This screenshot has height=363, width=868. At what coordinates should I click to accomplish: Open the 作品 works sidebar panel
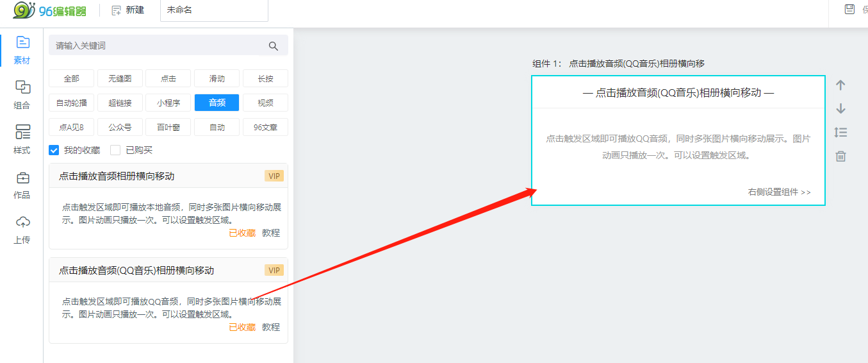[x=22, y=185]
